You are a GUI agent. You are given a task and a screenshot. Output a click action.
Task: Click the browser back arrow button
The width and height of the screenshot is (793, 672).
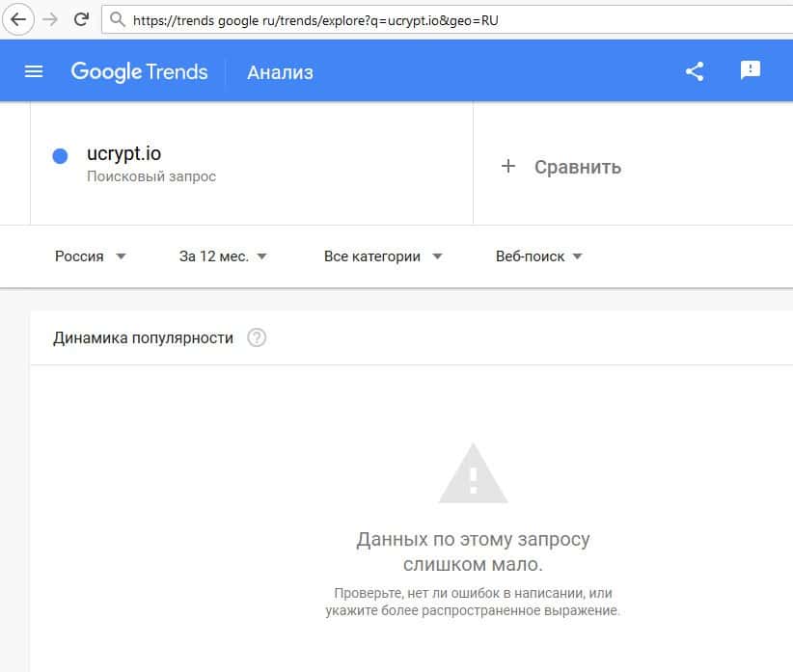18,18
